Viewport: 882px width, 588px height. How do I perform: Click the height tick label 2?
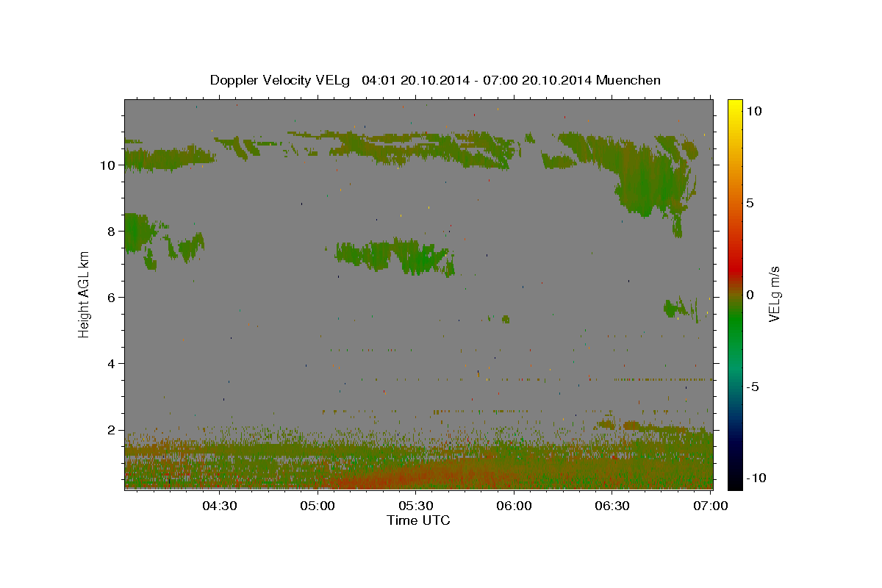113,430
